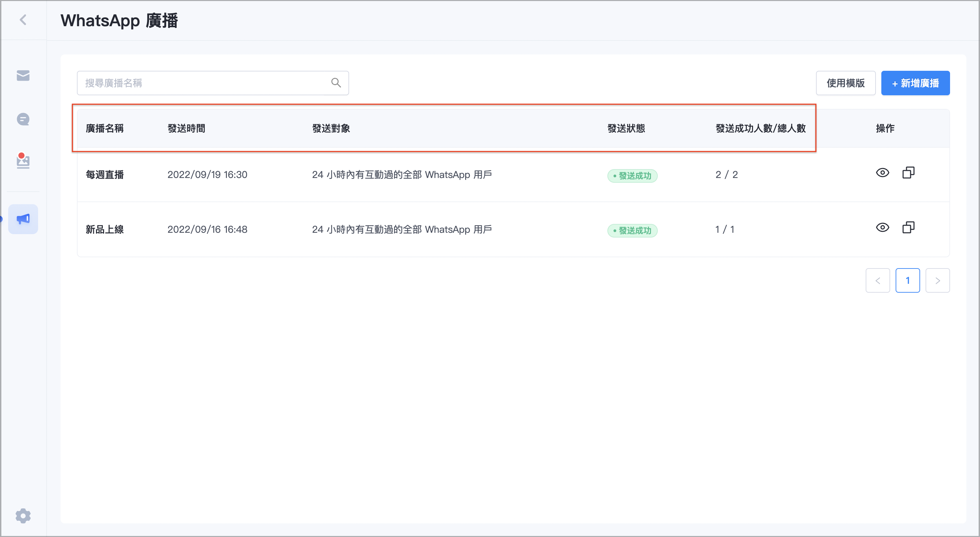Duplicate the 新品上線 broadcast
Viewport: 980px width, 537px height.
[909, 228]
